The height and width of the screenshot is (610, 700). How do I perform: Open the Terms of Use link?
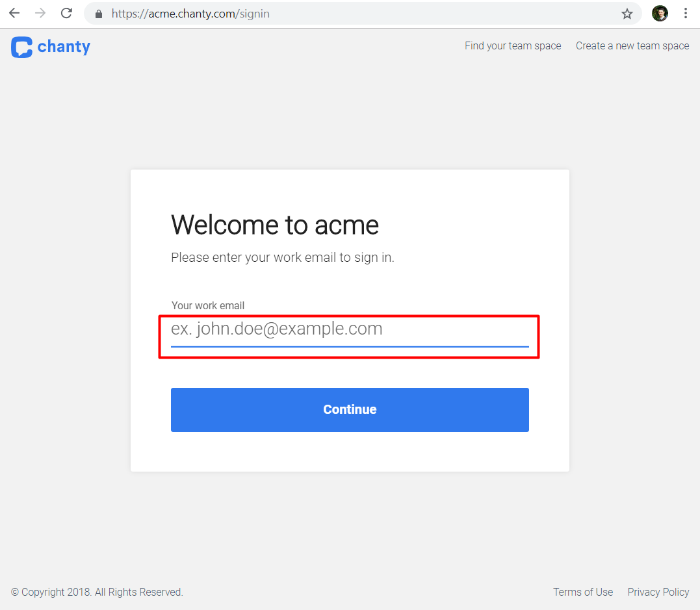[x=583, y=592]
